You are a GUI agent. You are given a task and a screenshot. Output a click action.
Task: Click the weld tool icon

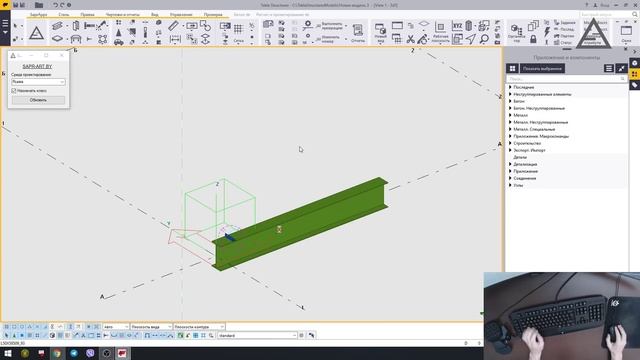[x=102, y=26]
